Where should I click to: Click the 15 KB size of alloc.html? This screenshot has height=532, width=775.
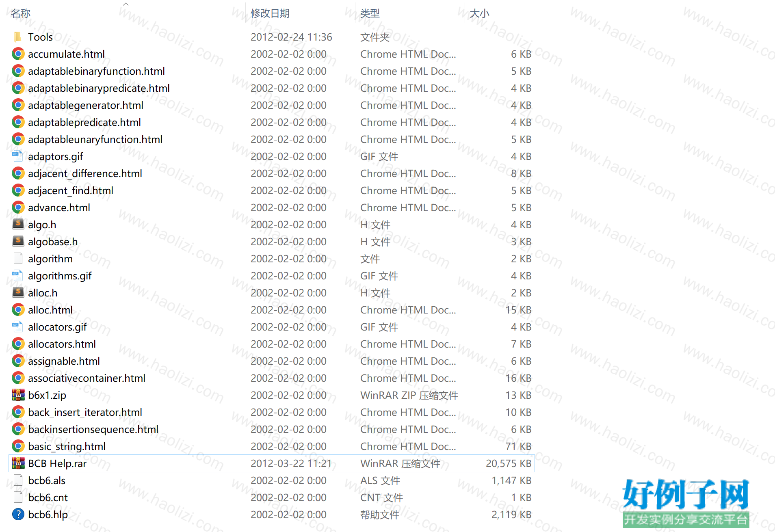pos(518,310)
